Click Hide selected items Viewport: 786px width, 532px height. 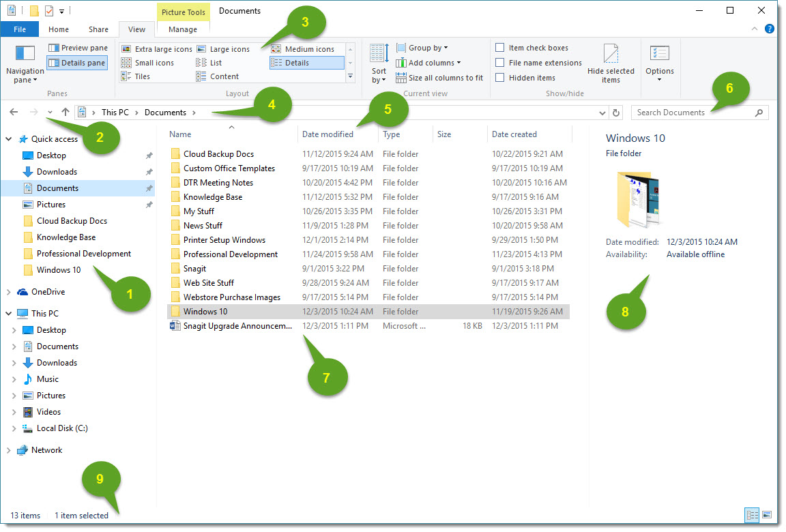(x=611, y=62)
